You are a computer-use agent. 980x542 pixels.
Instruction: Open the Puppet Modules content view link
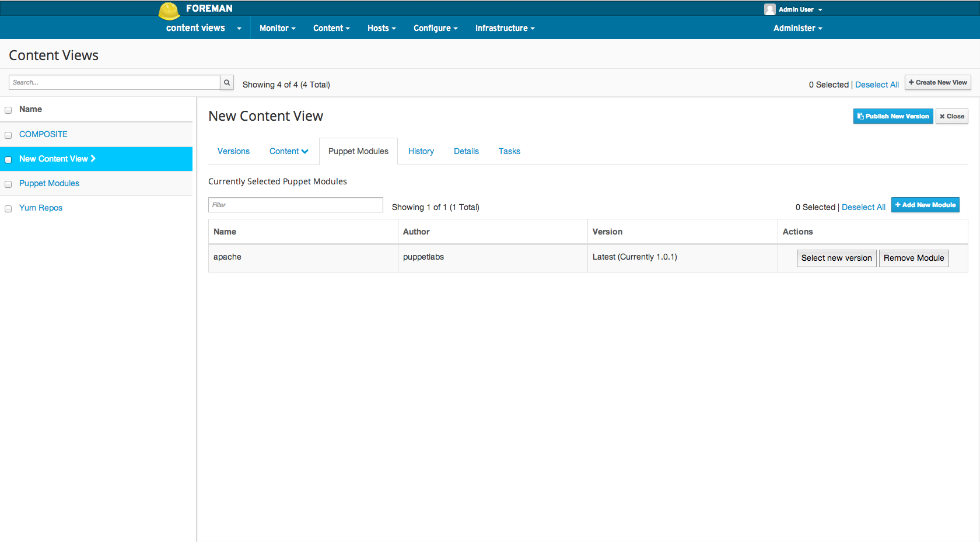[49, 183]
